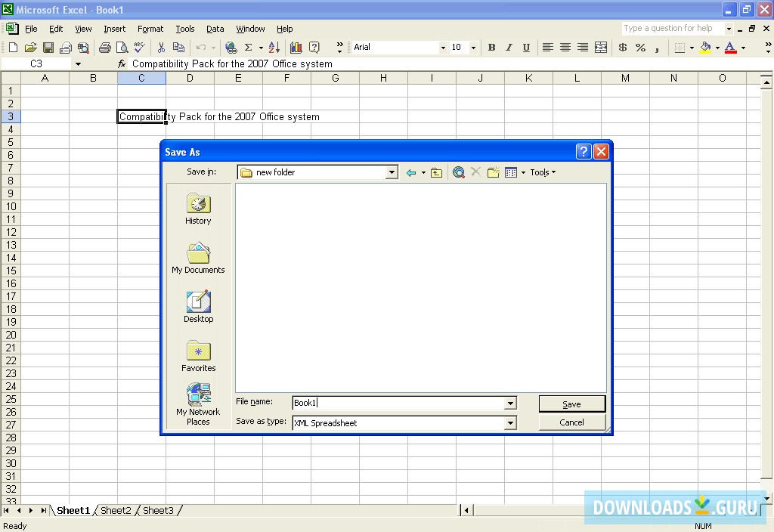
Task: Open the Data menu
Action: point(215,29)
